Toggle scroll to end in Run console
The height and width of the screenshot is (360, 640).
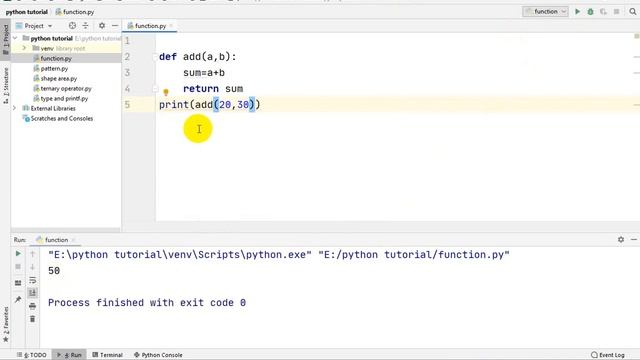32,293
